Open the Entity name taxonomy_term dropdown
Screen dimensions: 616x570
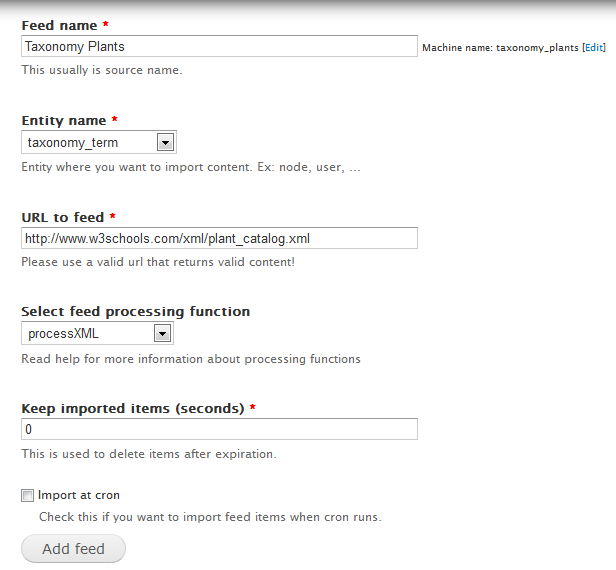click(x=99, y=142)
